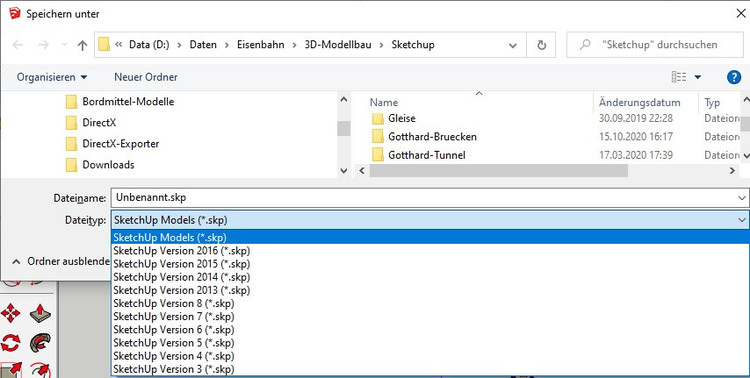Select the Move tool in SketchUp toolbar
The width and height of the screenshot is (750, 378).
tap(11, 314)
